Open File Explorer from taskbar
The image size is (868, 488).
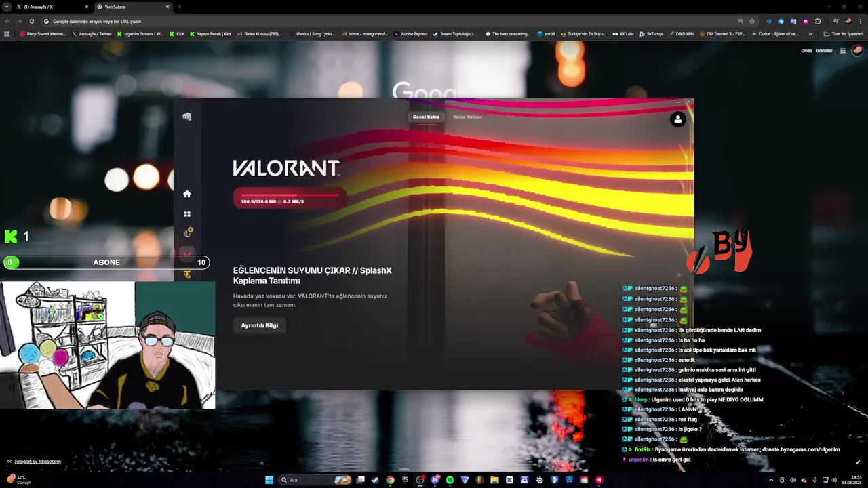[494, 480]
